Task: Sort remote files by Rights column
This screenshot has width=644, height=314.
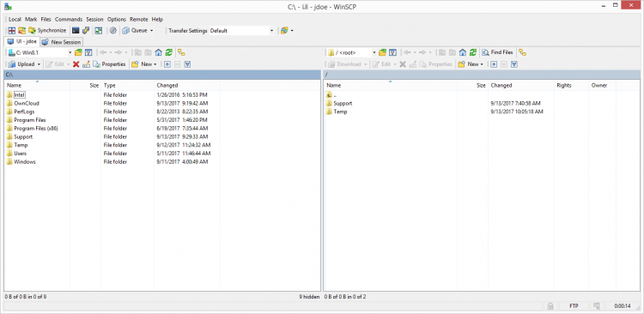Action: coord(571,86)
